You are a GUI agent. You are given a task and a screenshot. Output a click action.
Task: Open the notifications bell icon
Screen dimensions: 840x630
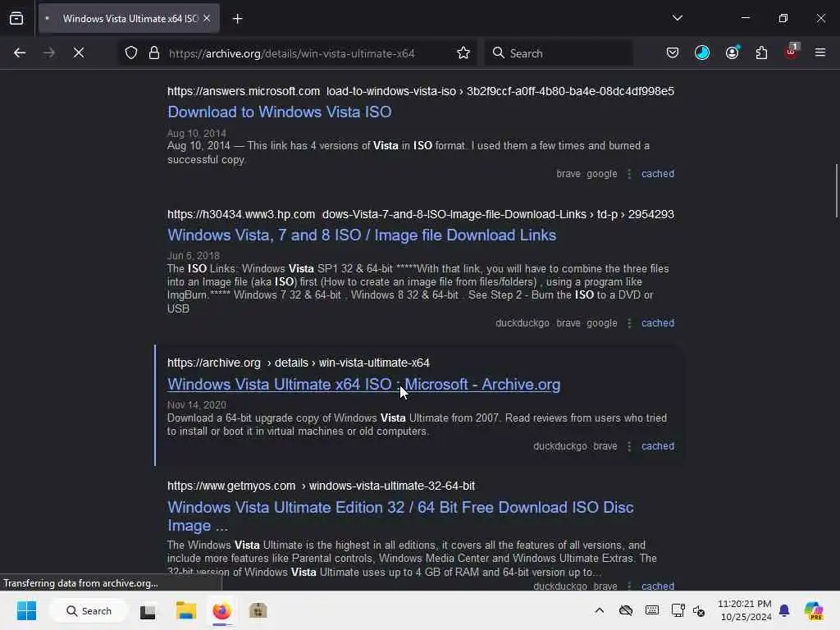(784, 610)
